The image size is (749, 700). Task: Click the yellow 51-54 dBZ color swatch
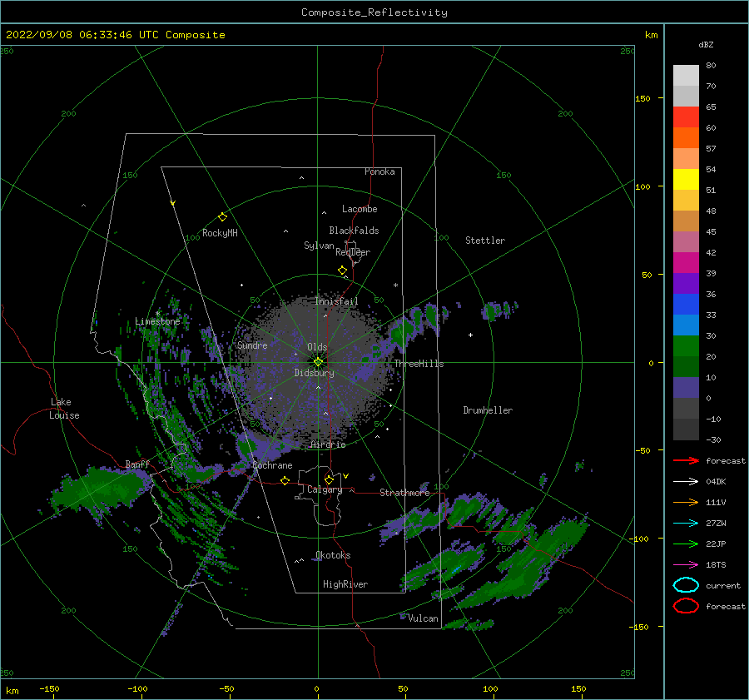pos(686,180)
